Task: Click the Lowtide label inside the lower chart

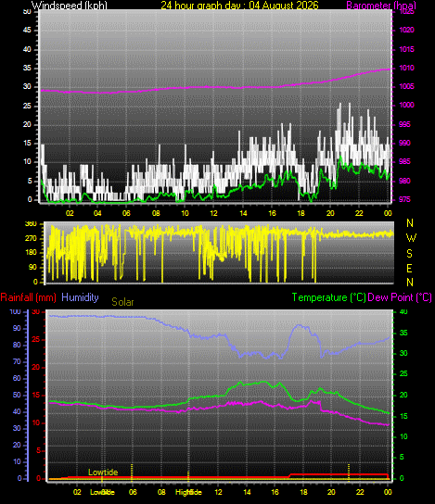Action: [103, 472]
